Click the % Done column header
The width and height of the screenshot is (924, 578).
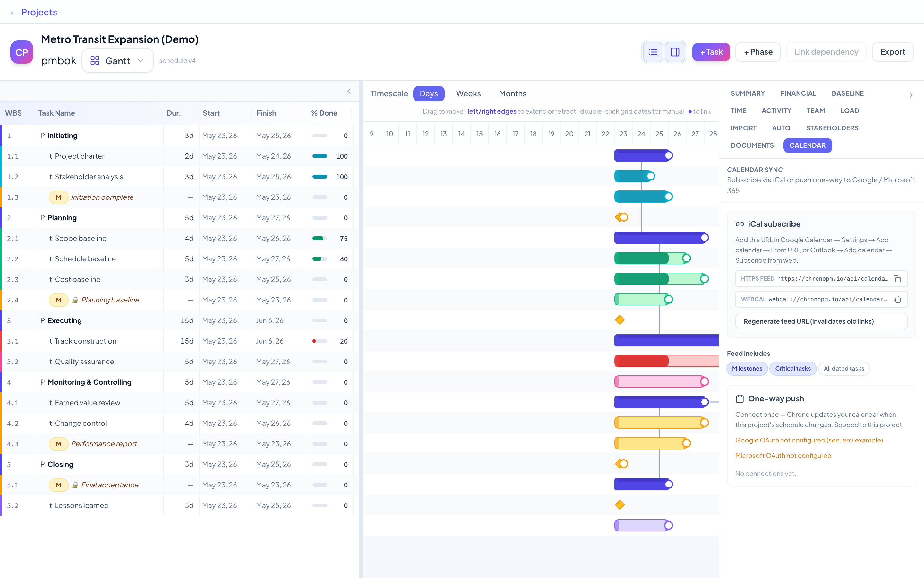point(324,113)
